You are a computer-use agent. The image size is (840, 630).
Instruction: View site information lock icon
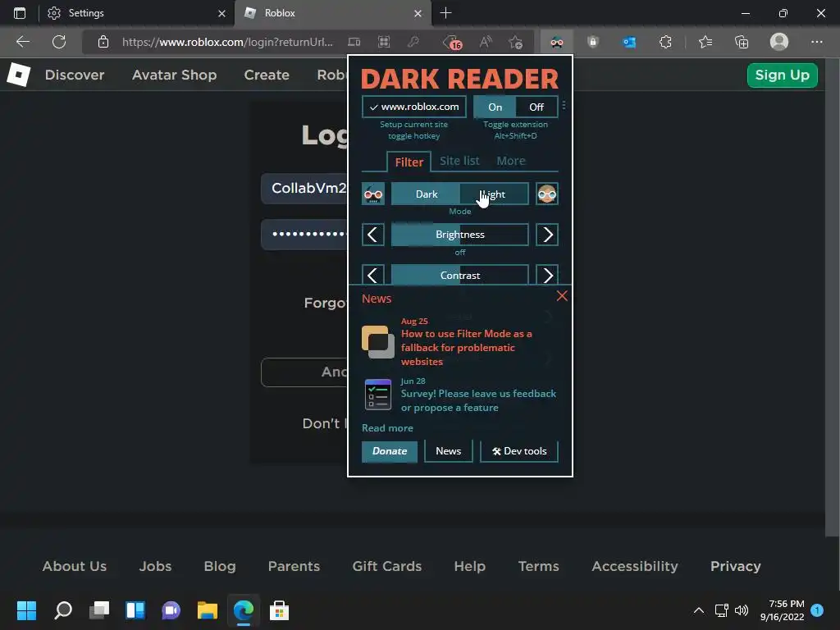pos(103,42)
